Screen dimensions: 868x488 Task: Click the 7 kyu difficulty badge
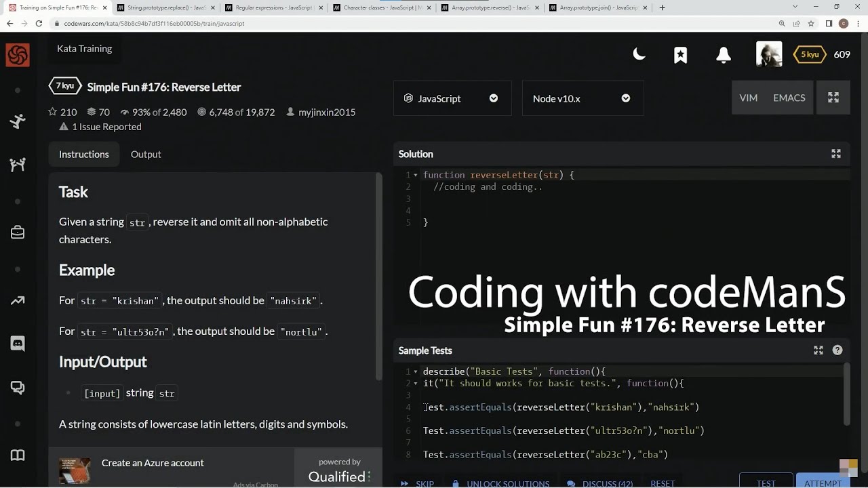coord(65,86)
